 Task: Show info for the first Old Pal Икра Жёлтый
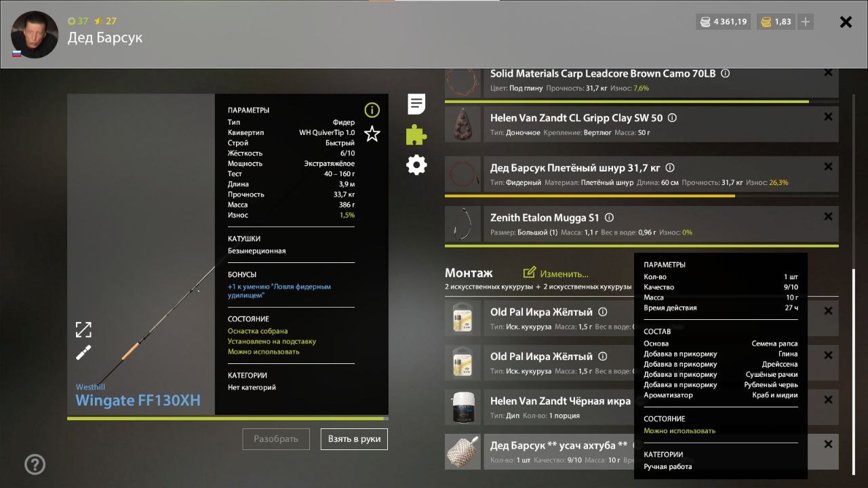coord(602,312)
